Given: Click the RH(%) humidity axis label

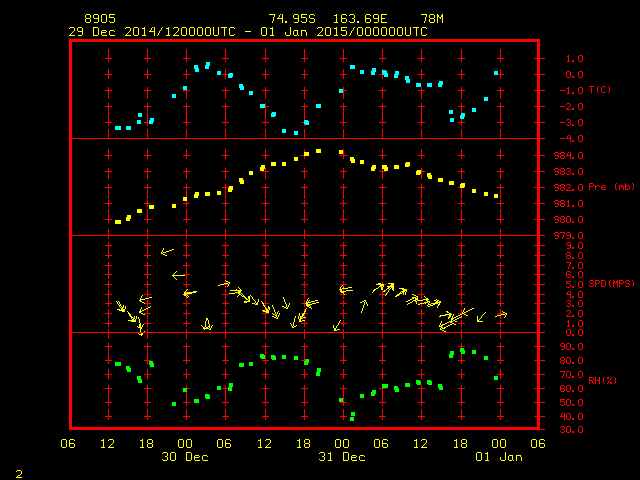Looking at the screenshot, I should (602, 381).
